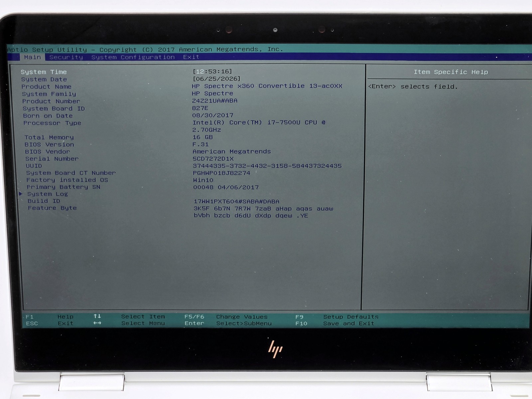The image size is (532, 399).
Task: Click the UUID value string
Action: point(267,166)
